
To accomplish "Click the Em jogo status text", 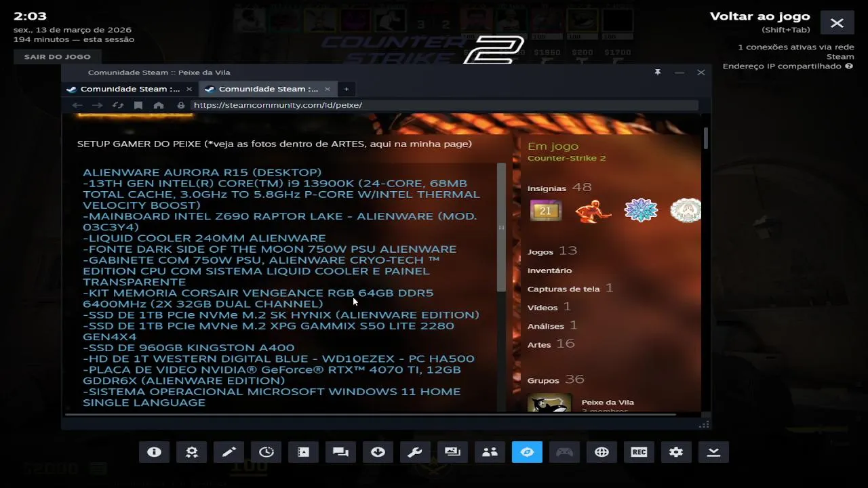I will click(553, 146).
